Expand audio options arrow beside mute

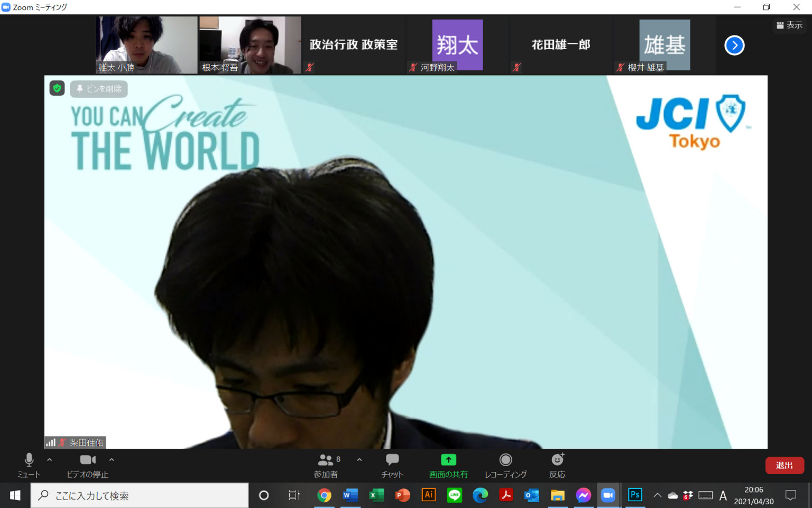[x=50, y=460]
